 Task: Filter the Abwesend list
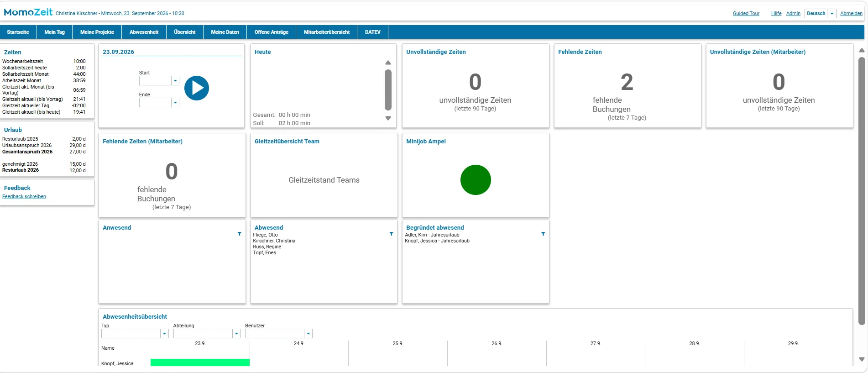[391, 234]
